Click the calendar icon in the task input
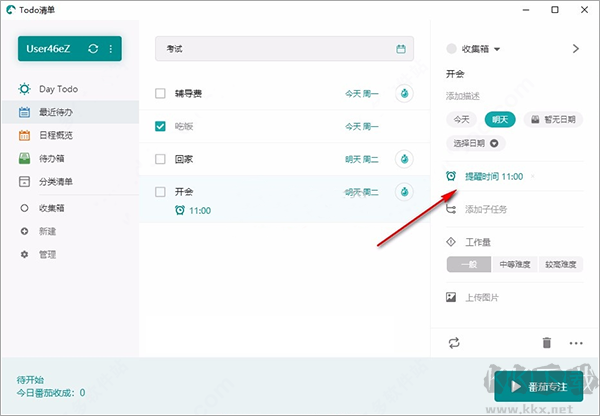Screen dimensions: 600x416 [401, 49]
